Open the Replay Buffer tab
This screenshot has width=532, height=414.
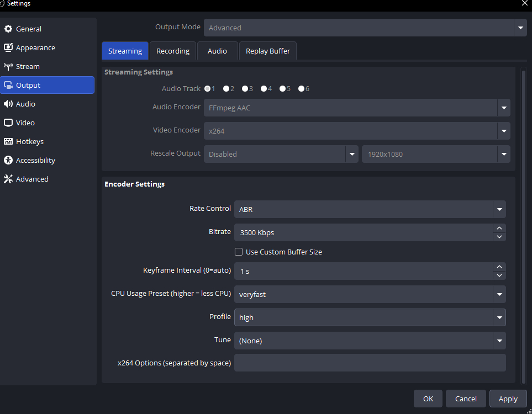[x=267, y=51]
